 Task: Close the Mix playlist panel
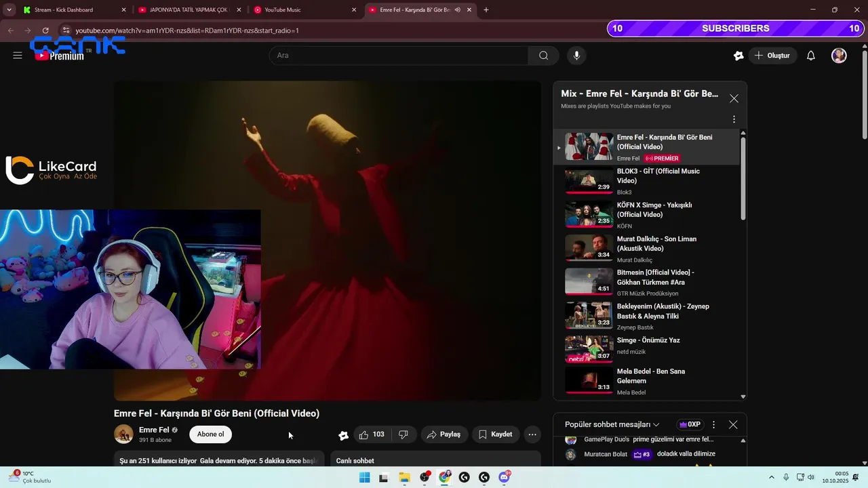pos(734,98)
